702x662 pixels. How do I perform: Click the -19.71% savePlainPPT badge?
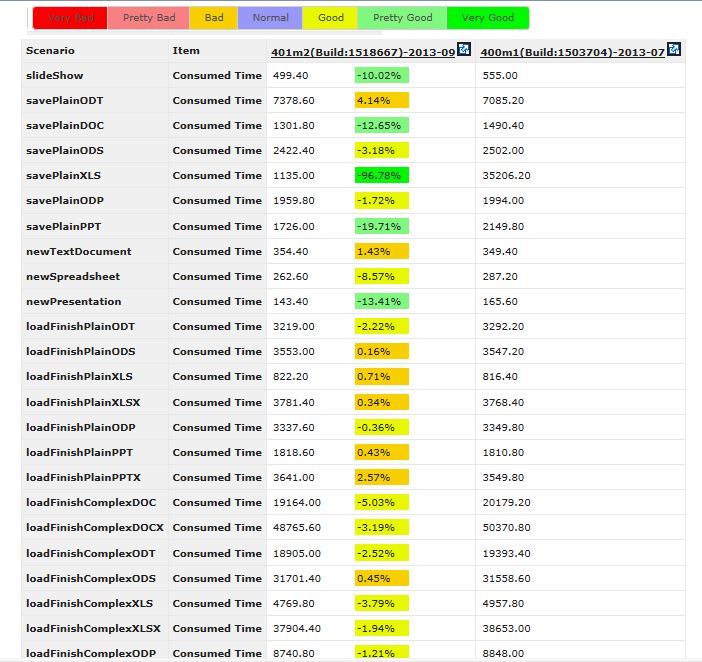[381, 226]
